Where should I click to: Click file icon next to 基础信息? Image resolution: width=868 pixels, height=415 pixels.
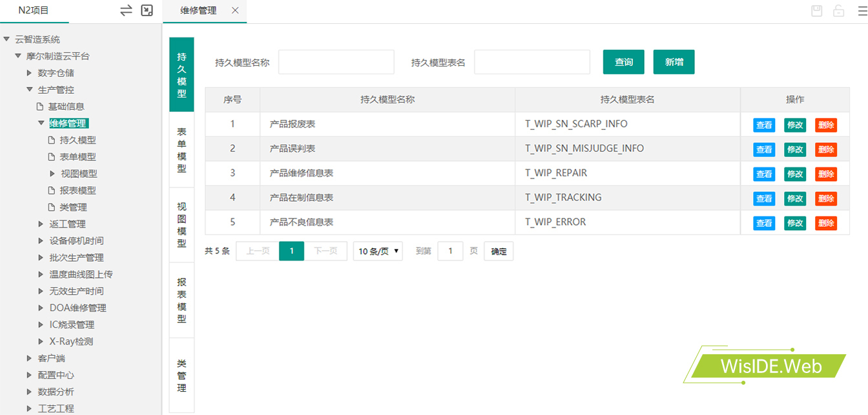click(x=40, y=107)
